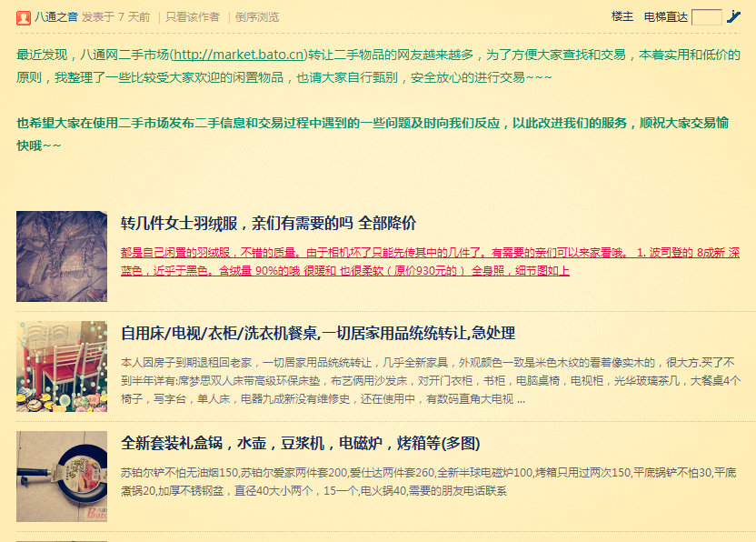
Task: Click the 发表于 7 天前 timestamp
Action: coord(115,17)
